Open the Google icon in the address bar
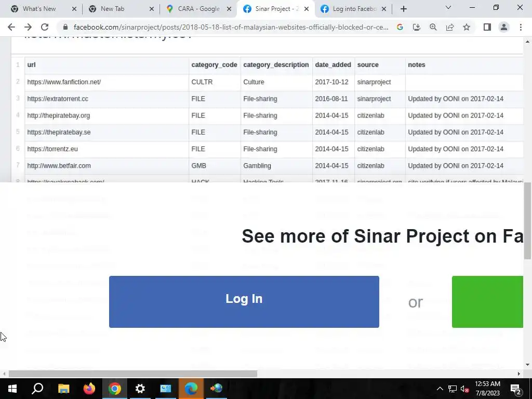532x399 pixels. (400, 27)
